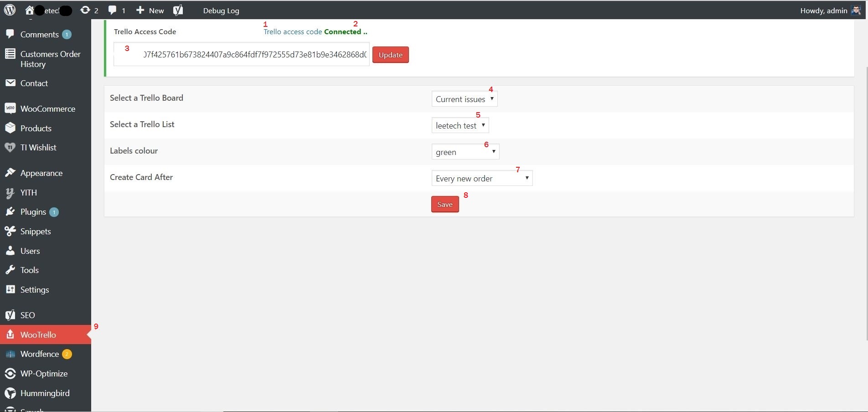The height and width of the screenshot is (412, 868).
Task: Click the WordPress logo icon
Action: (x=10, y=10)
